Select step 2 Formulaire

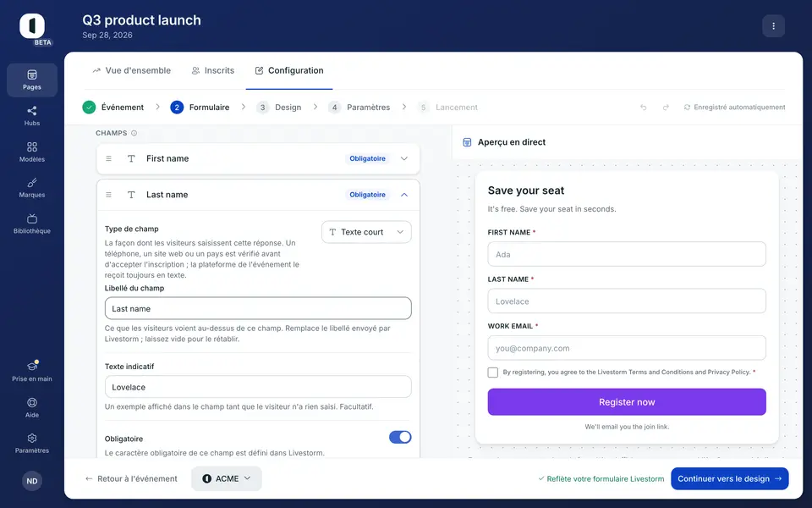(200, 108)
